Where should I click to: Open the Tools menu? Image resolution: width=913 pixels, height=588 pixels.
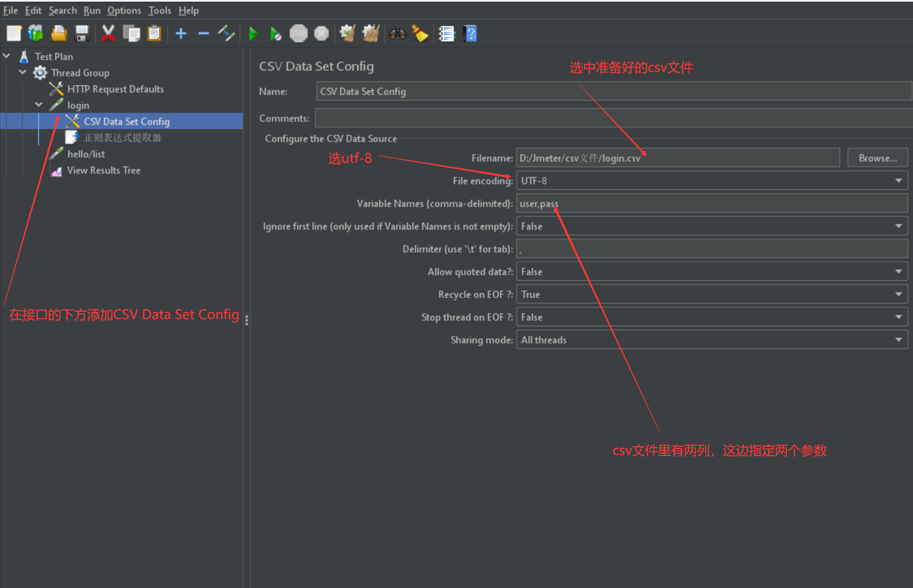pos(160,10)
